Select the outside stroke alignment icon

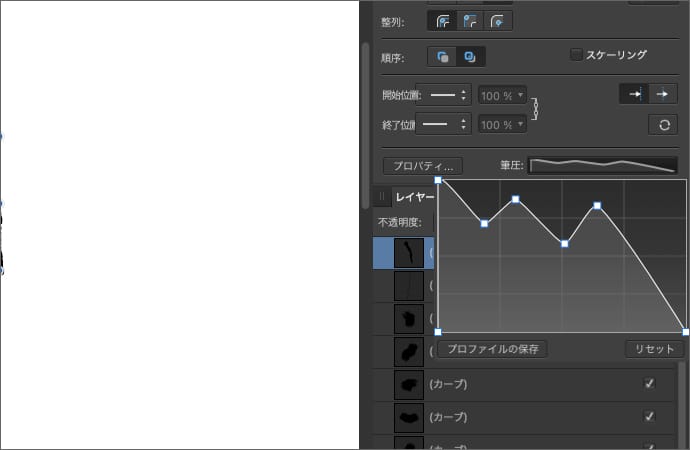point(494,19)
